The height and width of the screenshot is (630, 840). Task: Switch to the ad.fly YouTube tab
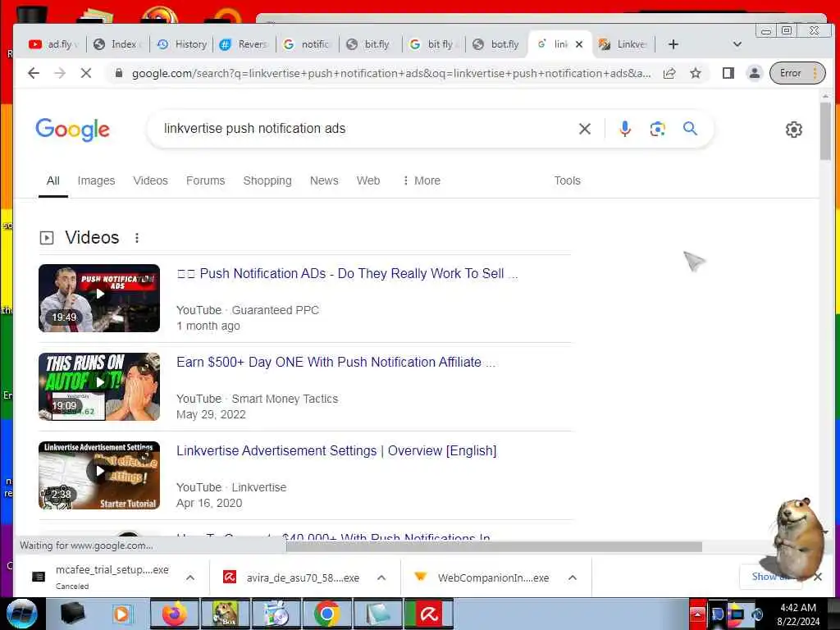click(53, 44)
